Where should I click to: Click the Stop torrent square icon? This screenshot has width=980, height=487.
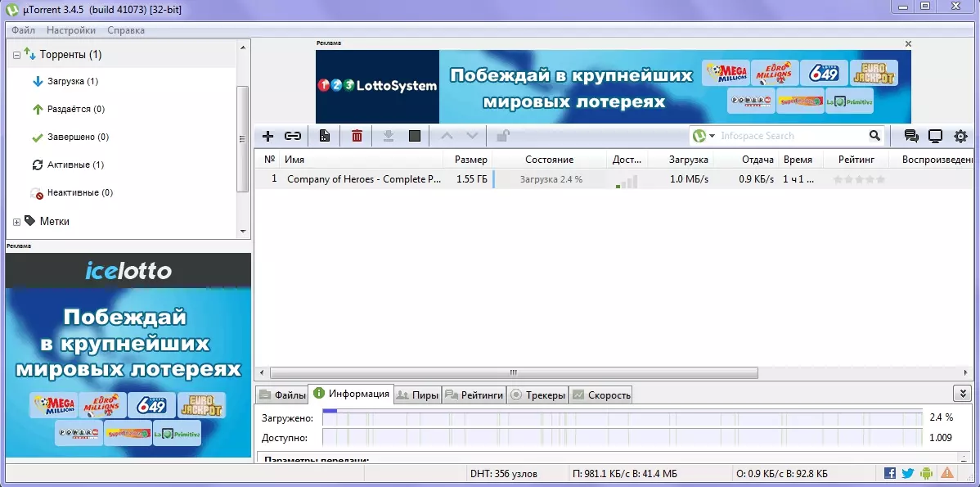(415, 136)
